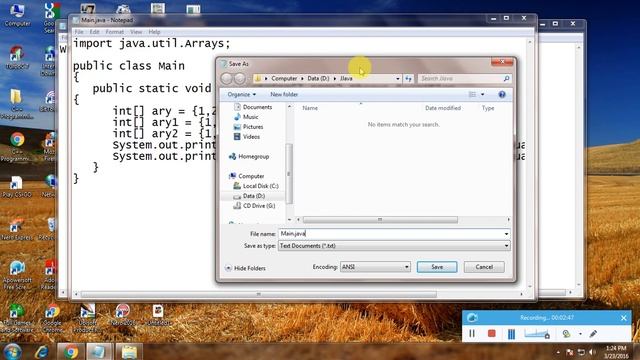The image size is (640, 360).
Task: Select Music in the navigation pane
Action: (250, 117)
